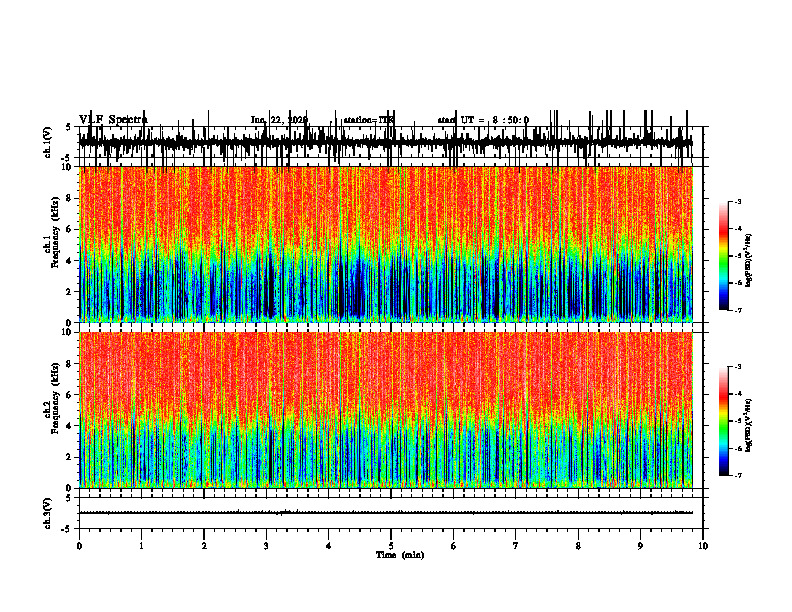Click the ch.2 spectrogram color scale bar
Screen dimensions: 792x612
[724, 421]
